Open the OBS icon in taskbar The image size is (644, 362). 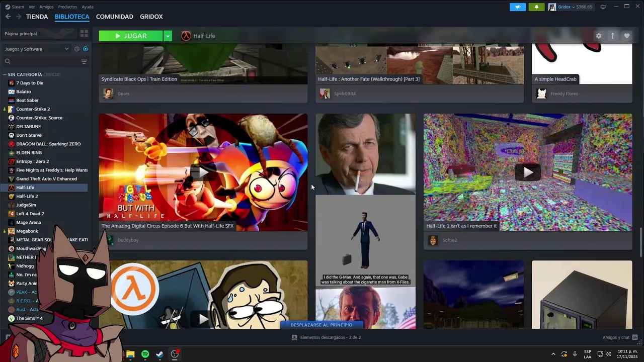pyautogui.click(x=175, y=354)
